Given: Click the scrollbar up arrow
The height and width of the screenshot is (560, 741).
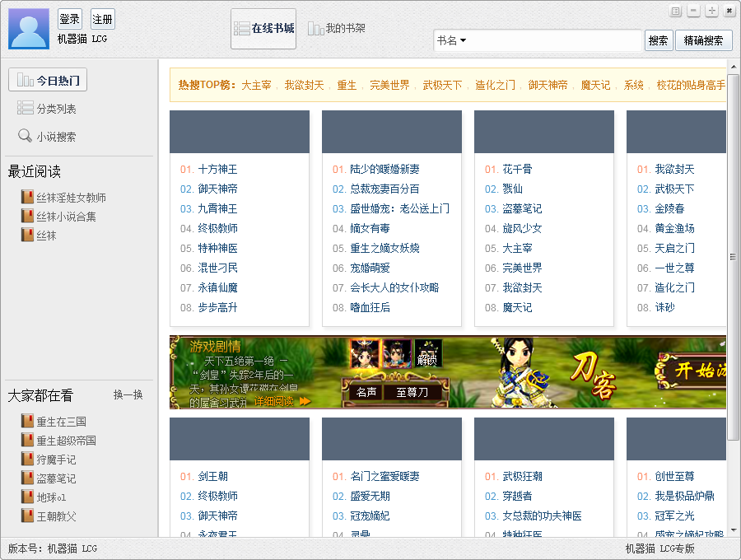Looking at the screenshot, I should [733, 67].
